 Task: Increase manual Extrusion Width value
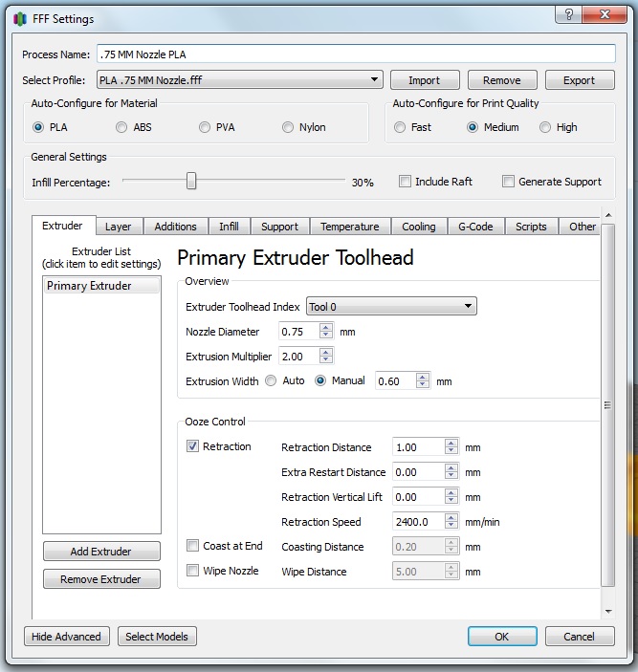click(x=423, y=377)
